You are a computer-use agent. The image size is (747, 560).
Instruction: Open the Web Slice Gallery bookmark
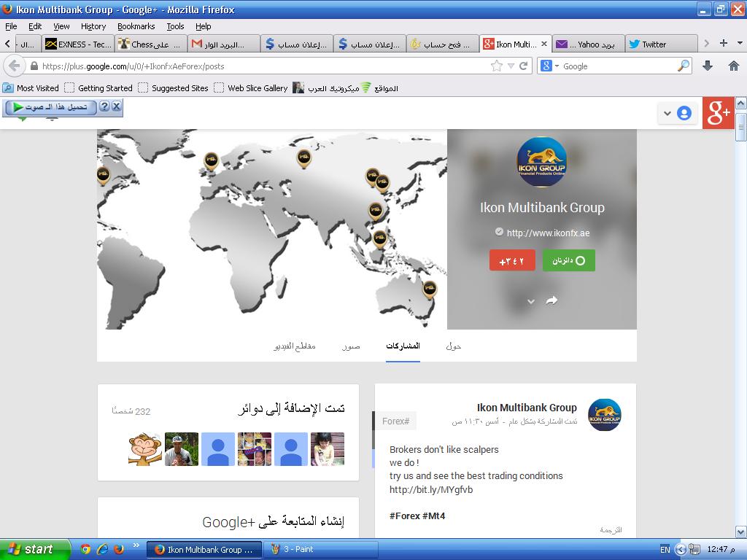point(251,87)
